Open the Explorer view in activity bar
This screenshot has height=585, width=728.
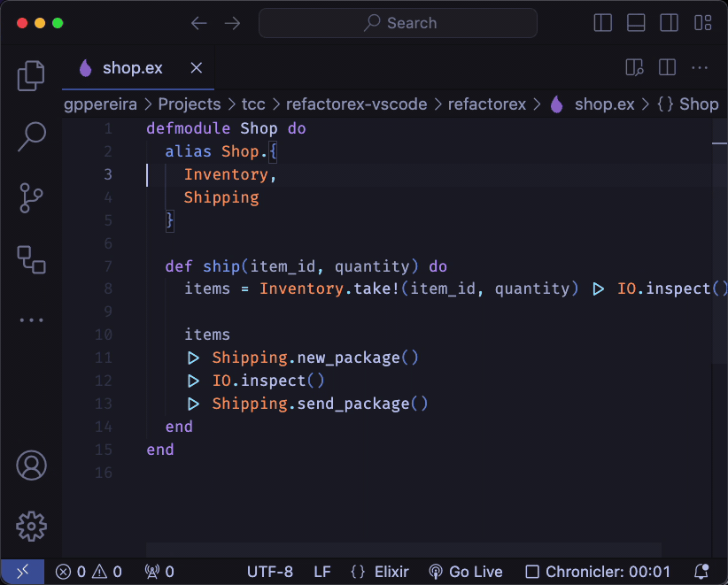tap(31, 76)
